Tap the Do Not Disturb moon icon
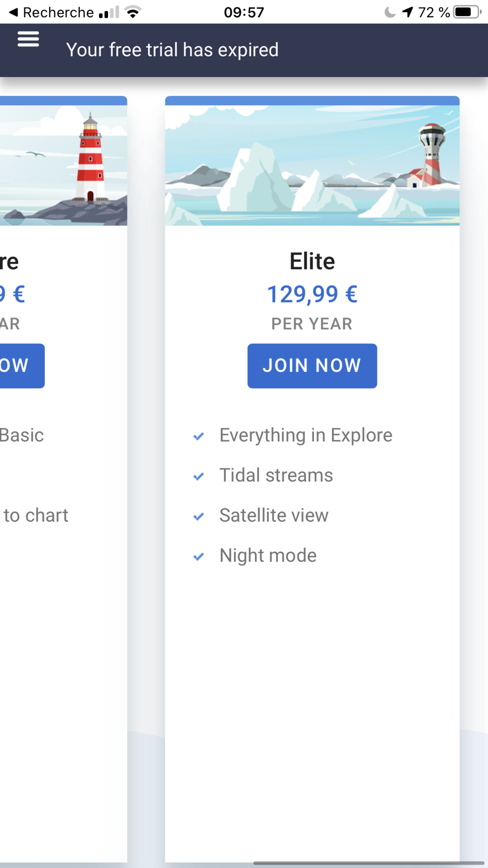This screenshot has height=868, width=488. (x=390, y=12)
